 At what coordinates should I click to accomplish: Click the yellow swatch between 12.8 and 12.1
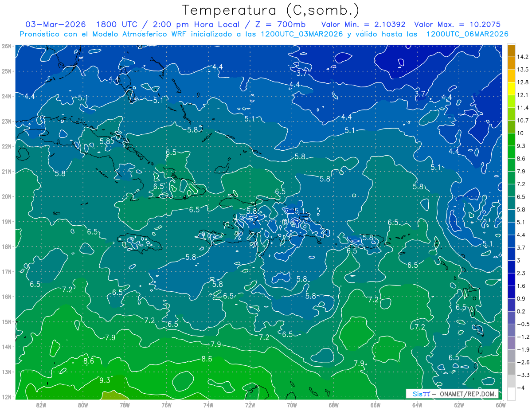[x=512, y=88]
